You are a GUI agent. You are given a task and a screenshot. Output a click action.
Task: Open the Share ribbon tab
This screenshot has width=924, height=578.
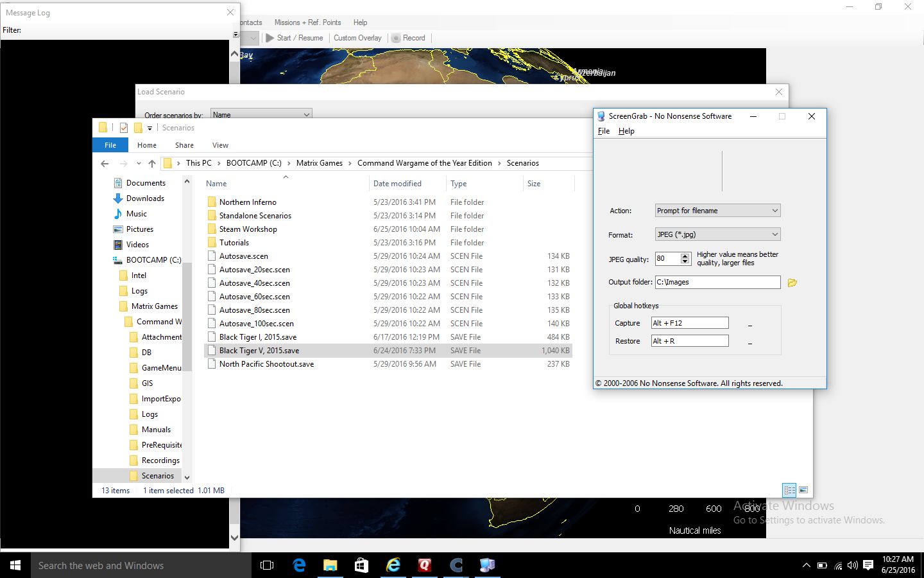click(184, 145)
